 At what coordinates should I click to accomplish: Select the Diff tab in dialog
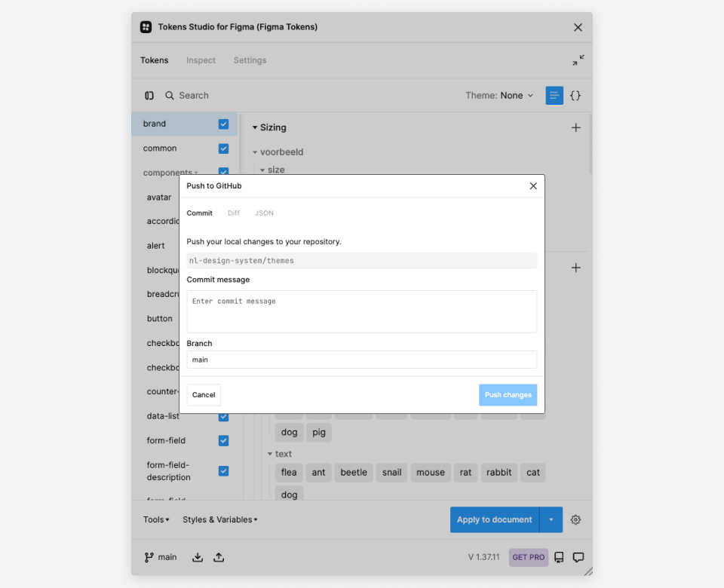tap(234, 213)
